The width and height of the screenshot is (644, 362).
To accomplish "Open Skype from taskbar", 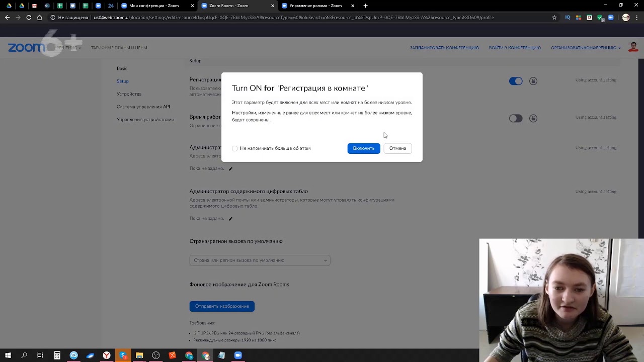I will (123, 355).
